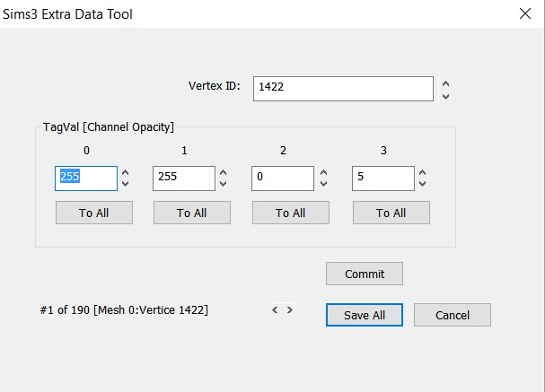The image size is (545, 392).
Task: Apply channel 3 value To All
Action: tap(391, 213)
